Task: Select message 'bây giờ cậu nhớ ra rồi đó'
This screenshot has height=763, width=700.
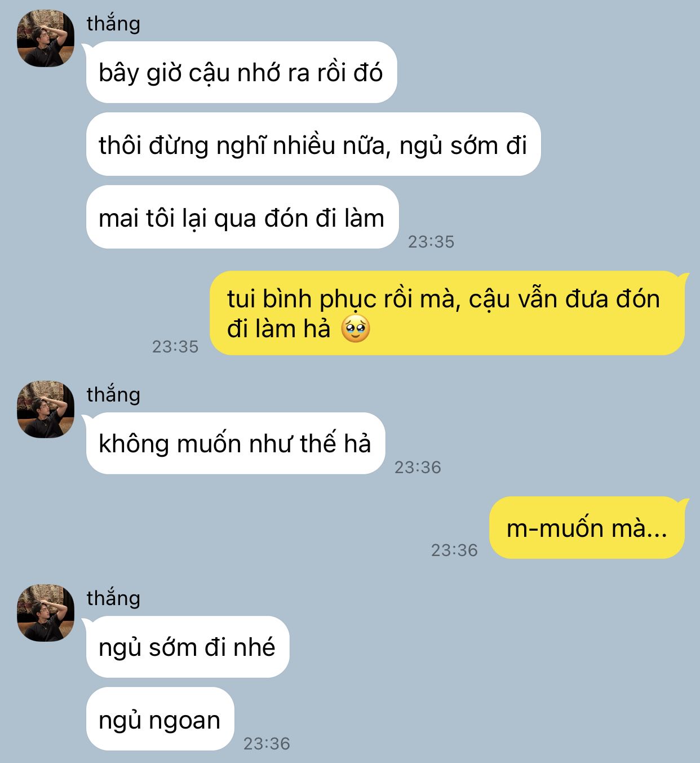Action: coord(241,72)
